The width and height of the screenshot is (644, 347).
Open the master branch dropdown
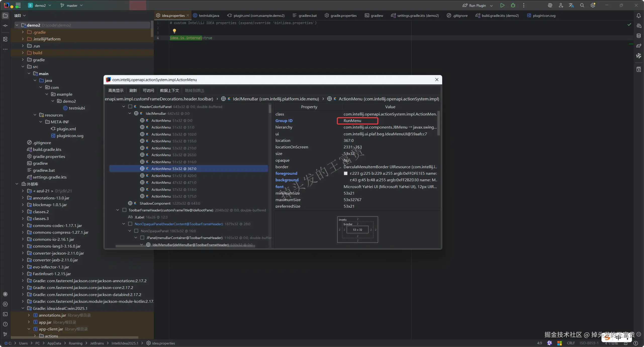pyautogui.click(x=72, y=5)
